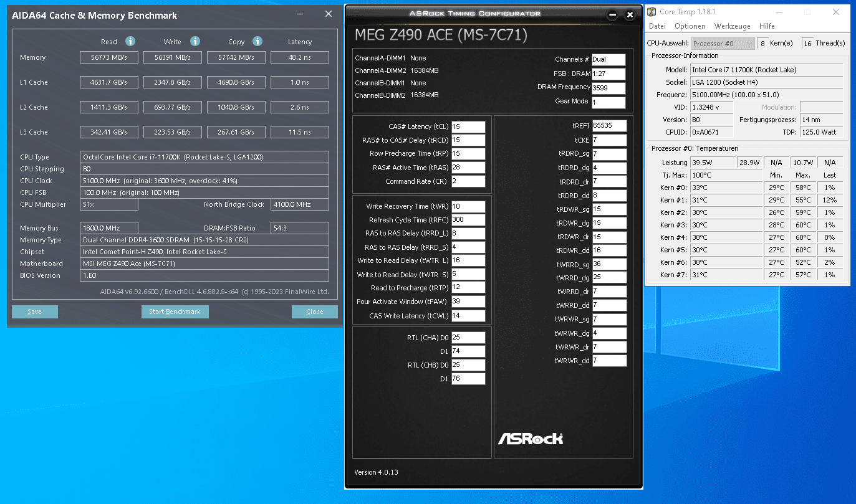
Task: Click the DRAM Frequency field
Action: (x=608, y=88)
